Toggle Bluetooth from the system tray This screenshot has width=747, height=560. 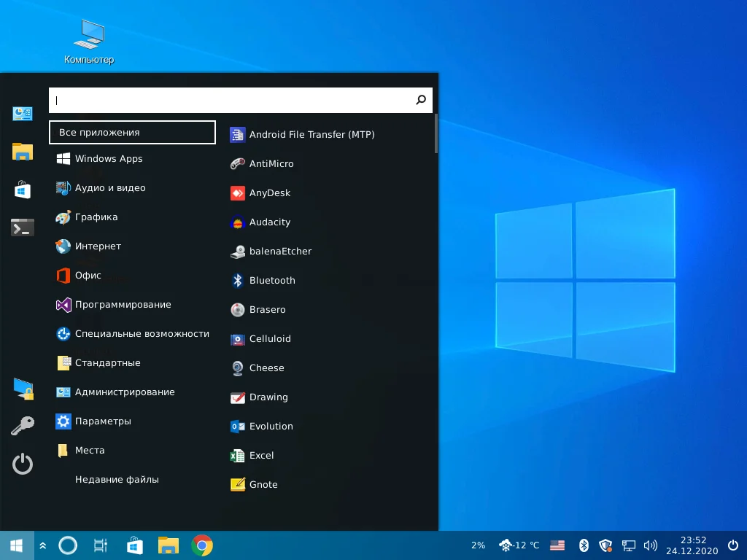click(x=584, y=545)
